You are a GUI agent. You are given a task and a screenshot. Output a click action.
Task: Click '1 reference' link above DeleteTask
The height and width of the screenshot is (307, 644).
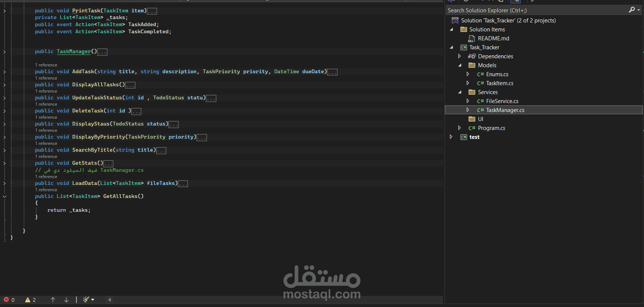coord(46,104)
